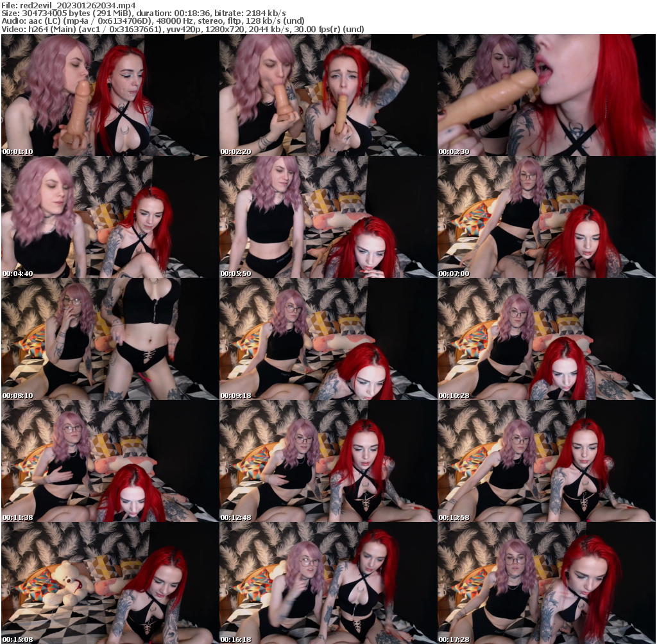The height and width of the screenshot is (644, 657).
Task: Open the thumbnail at timestamp 00:07:00
Action: 547,216
